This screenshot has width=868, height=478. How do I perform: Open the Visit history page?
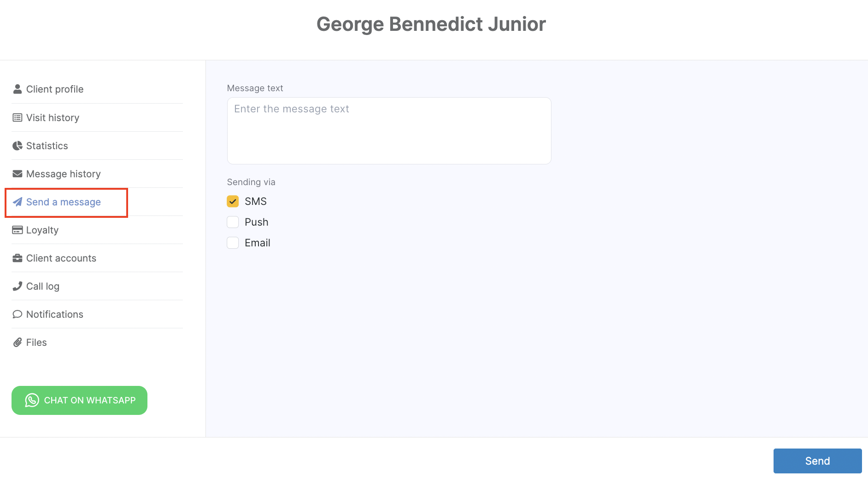(53, 118)
